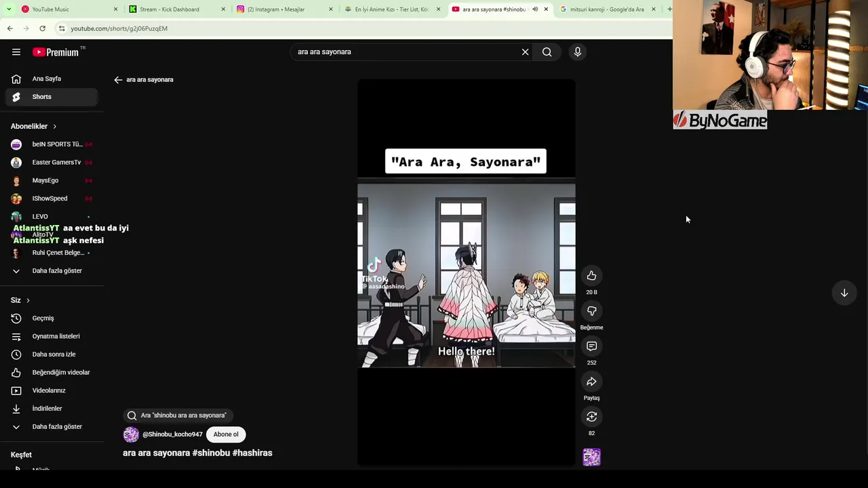
Task: Open the Keşfet section heading
Action: pos(21,455)
